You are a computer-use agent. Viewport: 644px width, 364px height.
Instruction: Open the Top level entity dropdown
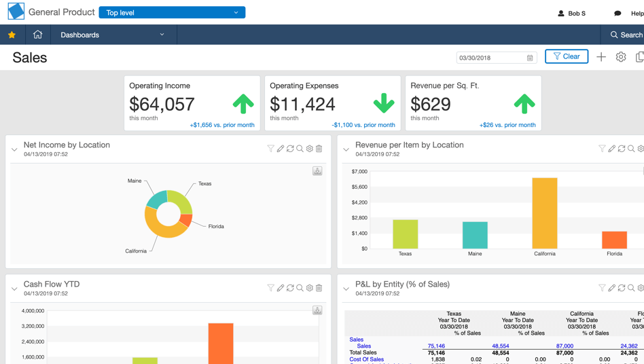click(x=172, y=12)
